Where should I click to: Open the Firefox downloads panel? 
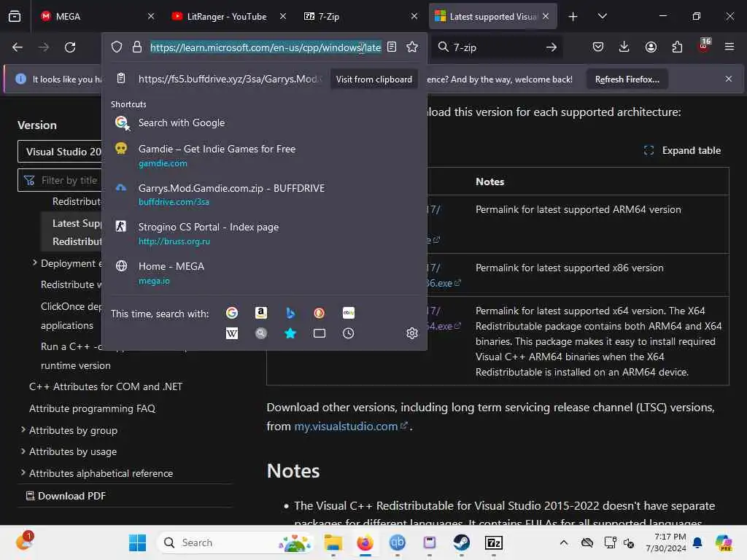tap(624, 47)
